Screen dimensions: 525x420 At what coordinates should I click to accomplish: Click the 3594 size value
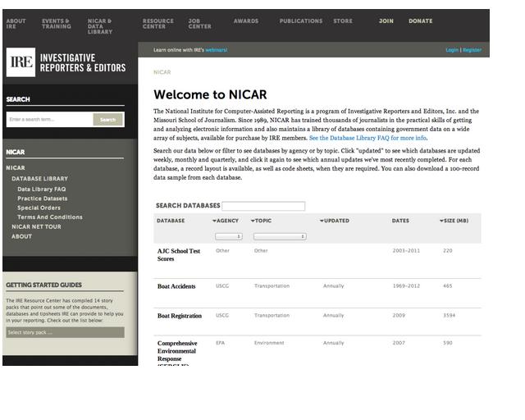(449, 316)
